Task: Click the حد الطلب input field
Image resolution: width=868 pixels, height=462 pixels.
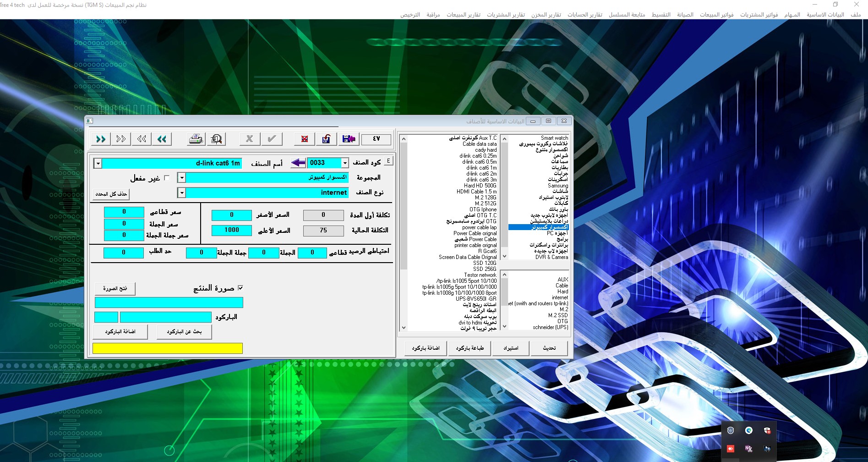Action: [x=124, y=253]
